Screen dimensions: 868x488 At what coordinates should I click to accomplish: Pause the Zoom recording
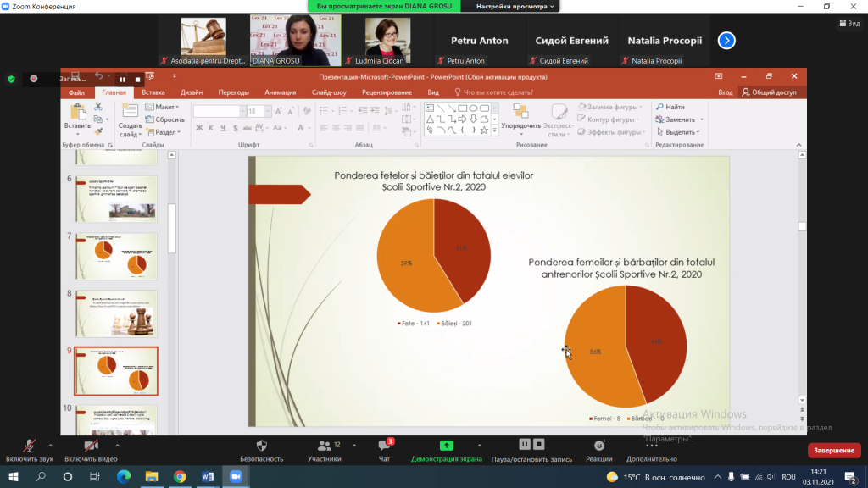pyautogui.click(x=524, y=444)
